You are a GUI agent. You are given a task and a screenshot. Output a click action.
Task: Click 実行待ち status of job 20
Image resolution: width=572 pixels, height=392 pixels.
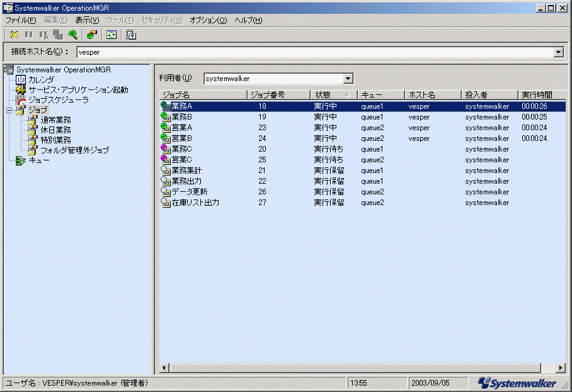(x=328, y=149)
